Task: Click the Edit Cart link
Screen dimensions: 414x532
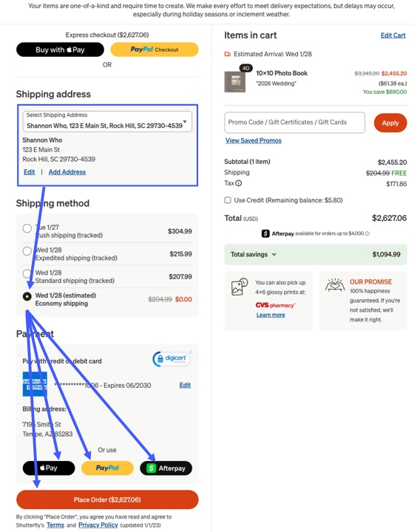Action: tap(393, 35)
